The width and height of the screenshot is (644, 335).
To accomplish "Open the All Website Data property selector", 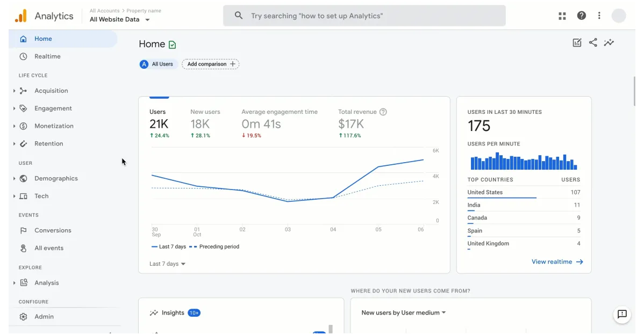I will 119,19.
